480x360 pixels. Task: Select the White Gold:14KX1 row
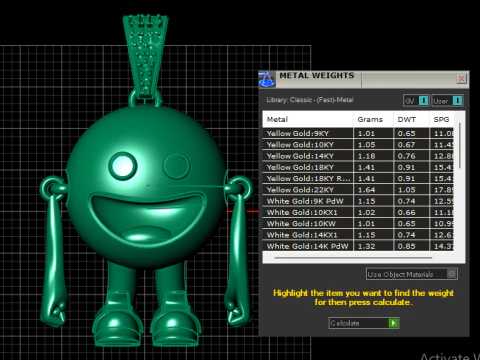pos(358,235)
